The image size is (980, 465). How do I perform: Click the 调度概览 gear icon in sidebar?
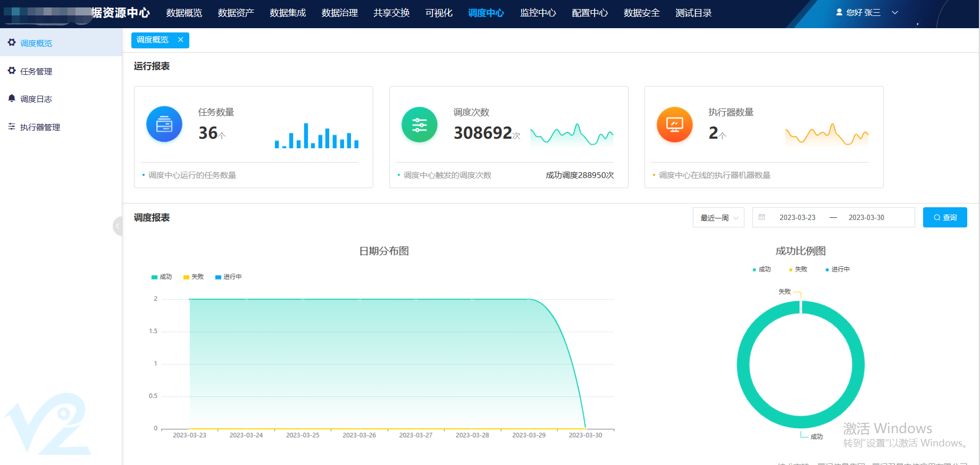[12, 43]
